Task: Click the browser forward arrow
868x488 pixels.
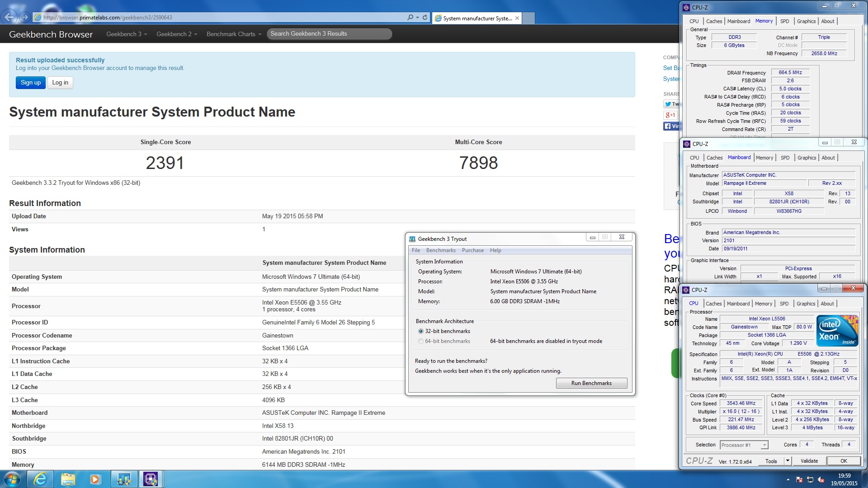Action: [x=25, y=17]
